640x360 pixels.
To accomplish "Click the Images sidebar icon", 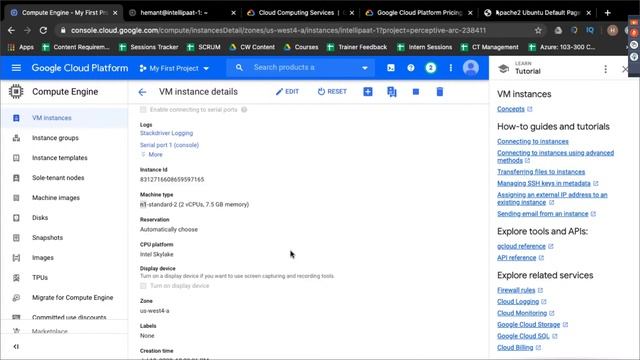I will click(x=16, y=258).
